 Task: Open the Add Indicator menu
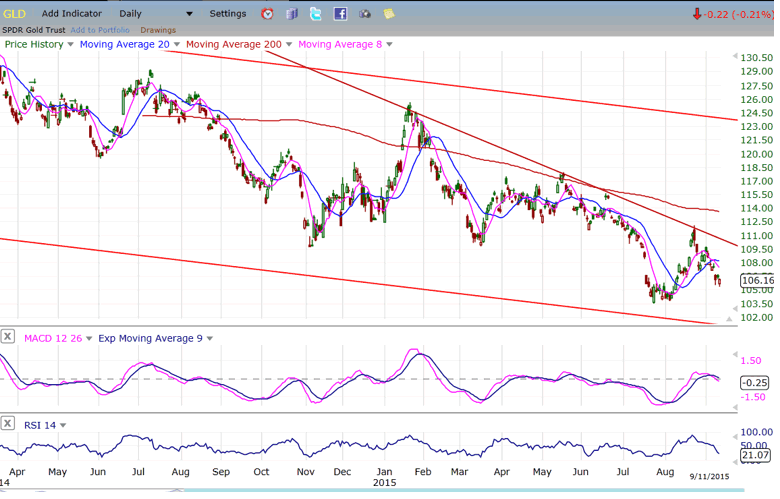click(71, 14)
